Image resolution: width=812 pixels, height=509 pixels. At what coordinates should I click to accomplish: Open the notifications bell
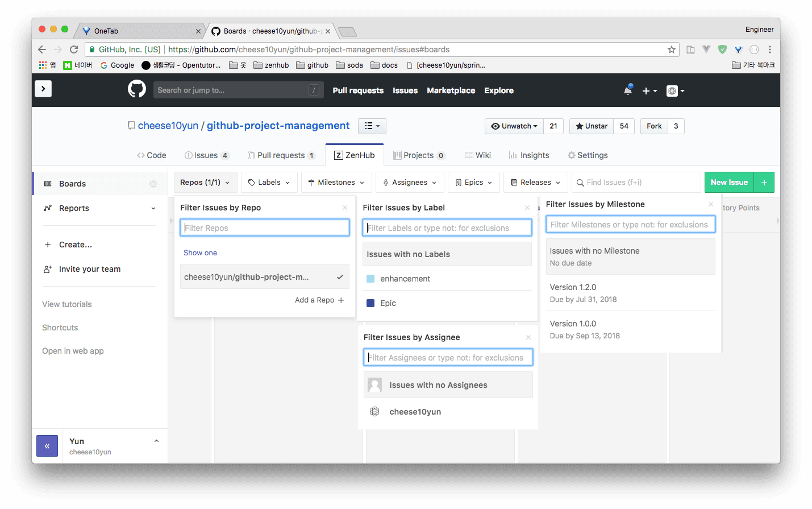tap(628, 90)
